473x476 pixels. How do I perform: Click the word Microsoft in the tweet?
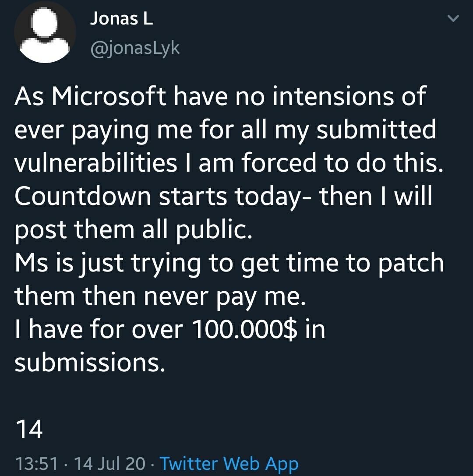point(109,96)
